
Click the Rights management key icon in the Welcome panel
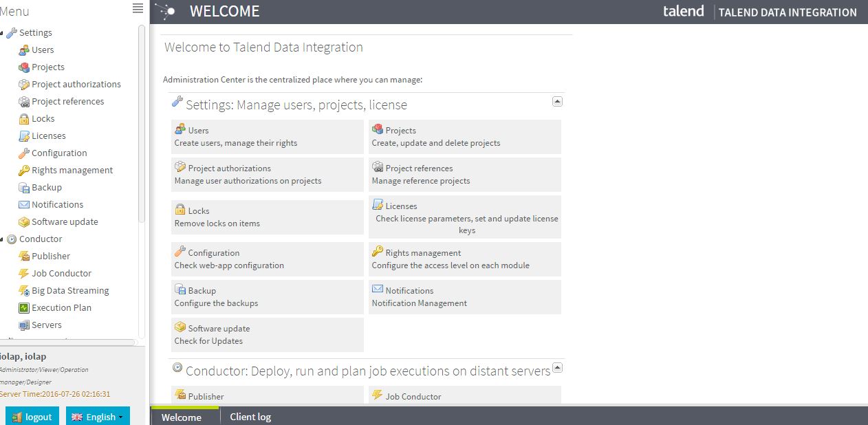click(378, 252)
